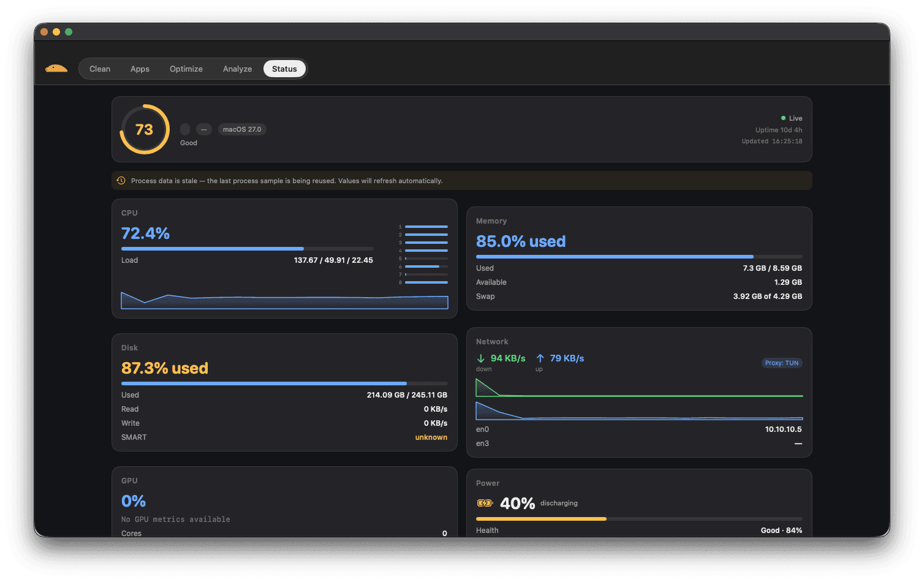The image size is (924, 582).
Task: Click the stale data clock icon
Action: 121,181
